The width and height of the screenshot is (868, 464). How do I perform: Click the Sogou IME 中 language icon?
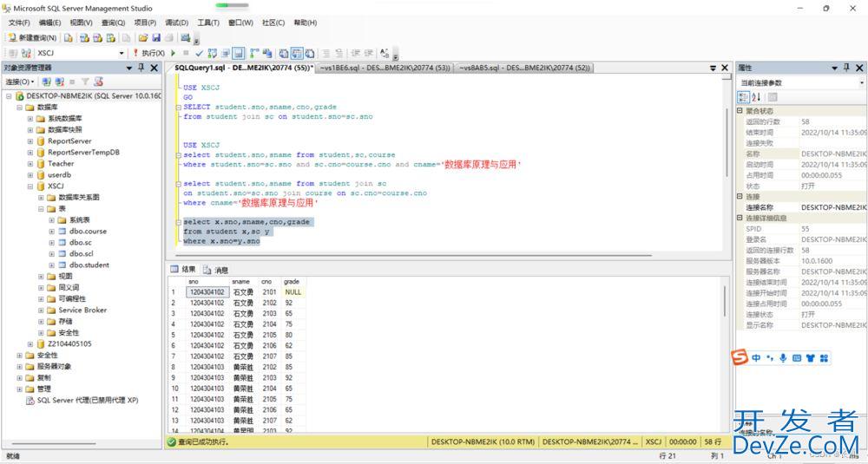point(756,358)
